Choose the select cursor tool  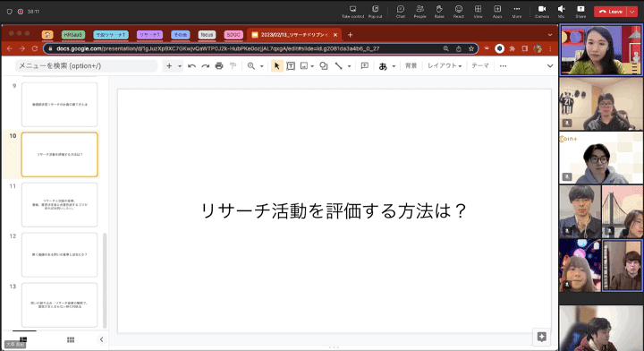click(276, 65)
